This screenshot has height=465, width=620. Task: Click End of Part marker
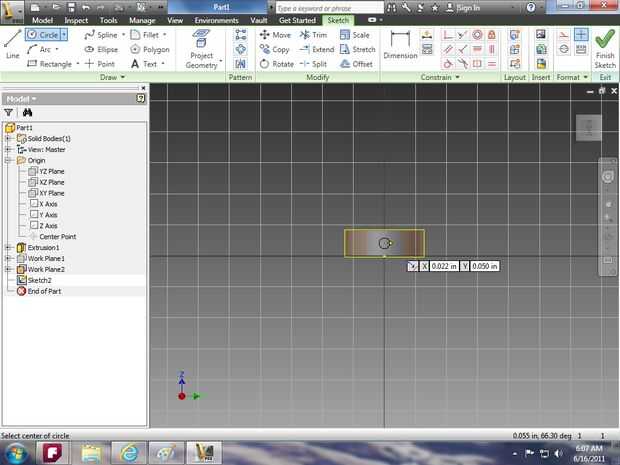(39, 291)
